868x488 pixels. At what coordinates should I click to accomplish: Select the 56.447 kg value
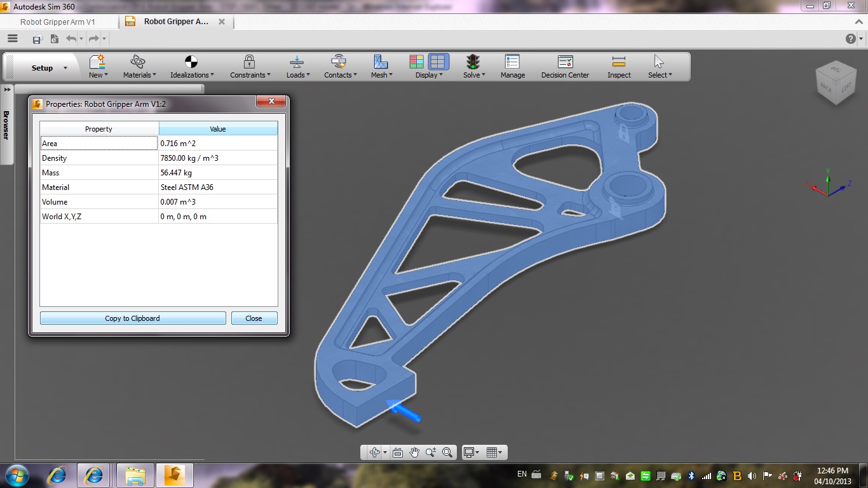pyautogui.click(x=218, y=173)
